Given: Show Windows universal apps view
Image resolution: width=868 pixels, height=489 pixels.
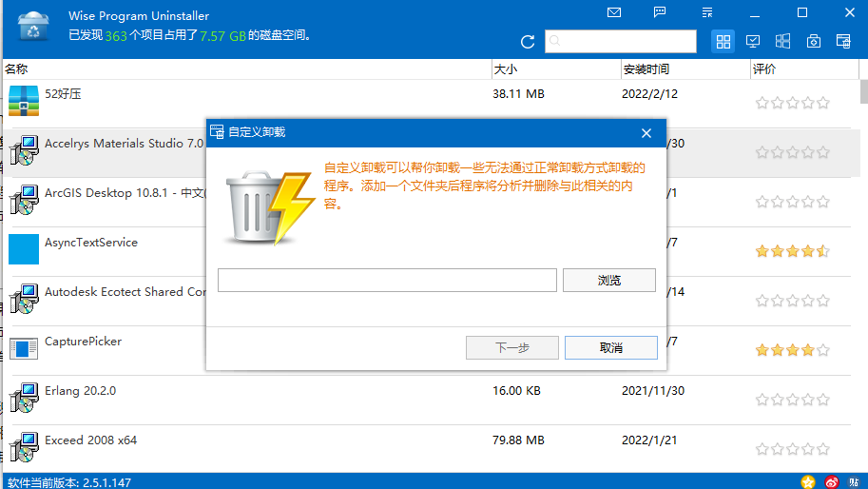Looking at the screenshot, I should pyautogui.click(x=782, y=41).
